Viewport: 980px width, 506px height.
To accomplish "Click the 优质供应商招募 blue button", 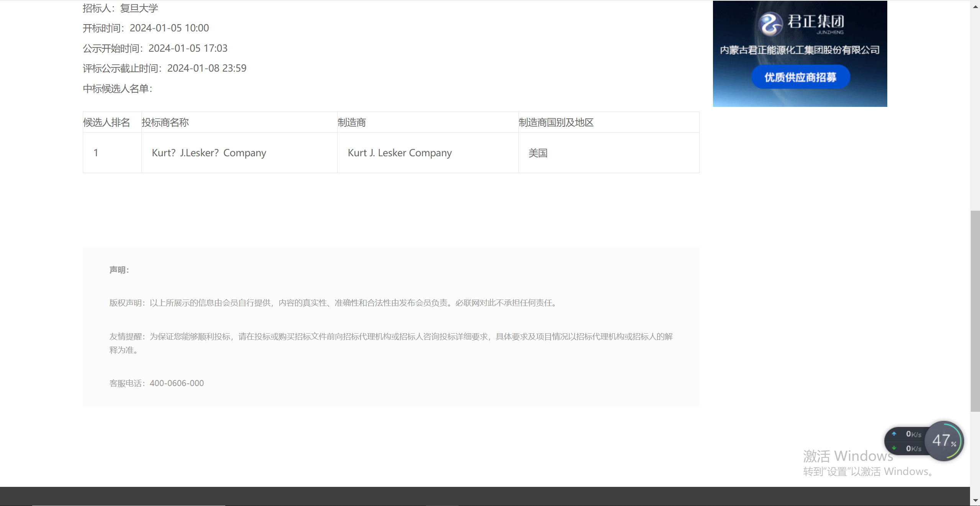I will click(x=800, y=77).
